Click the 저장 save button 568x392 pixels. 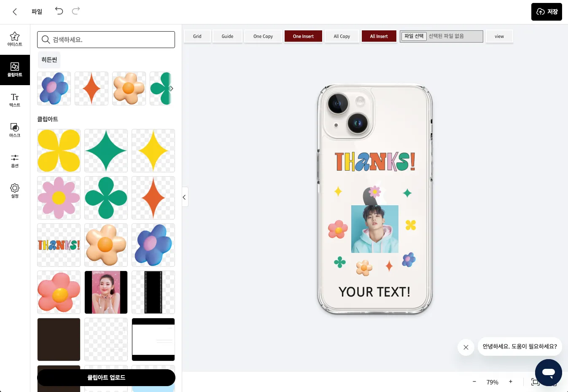point(546,12)
